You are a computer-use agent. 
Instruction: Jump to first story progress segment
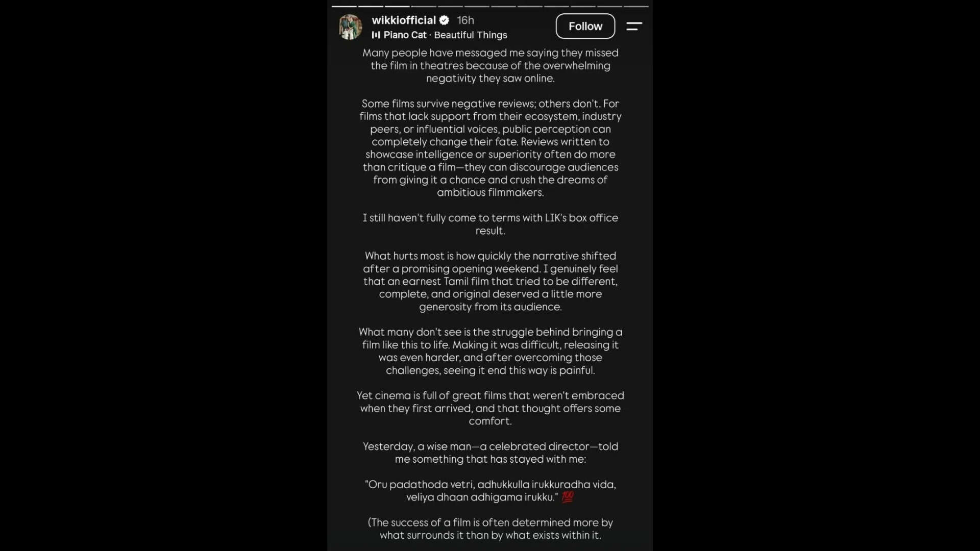(344, 6)
